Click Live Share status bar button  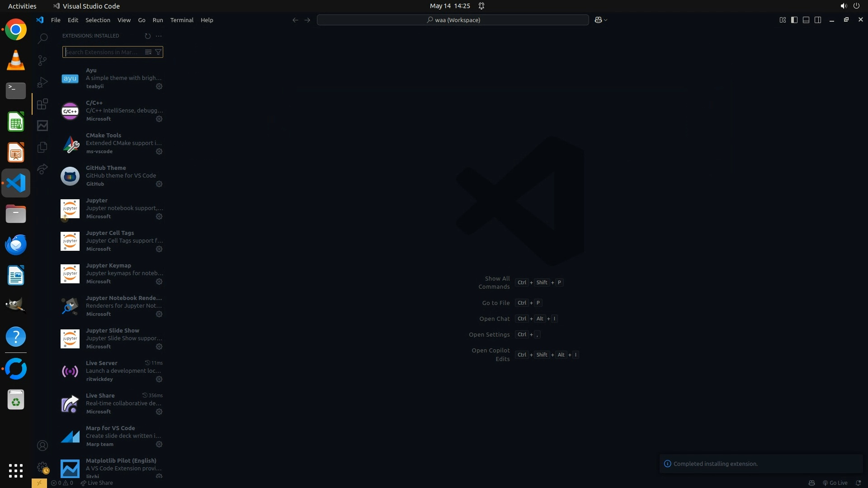[x=97, y=483]
